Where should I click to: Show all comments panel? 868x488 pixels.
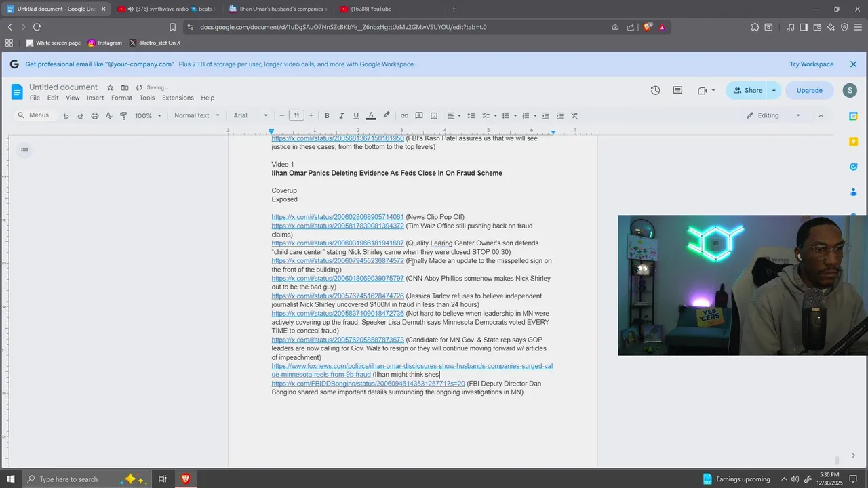(677, 91)
